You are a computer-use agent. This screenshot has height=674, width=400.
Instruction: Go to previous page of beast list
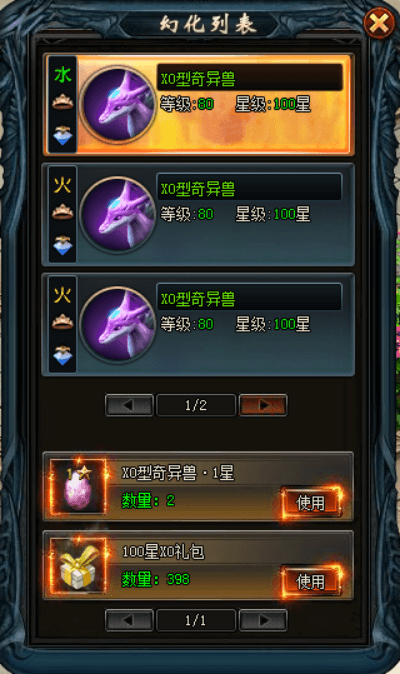click(129, 405)
